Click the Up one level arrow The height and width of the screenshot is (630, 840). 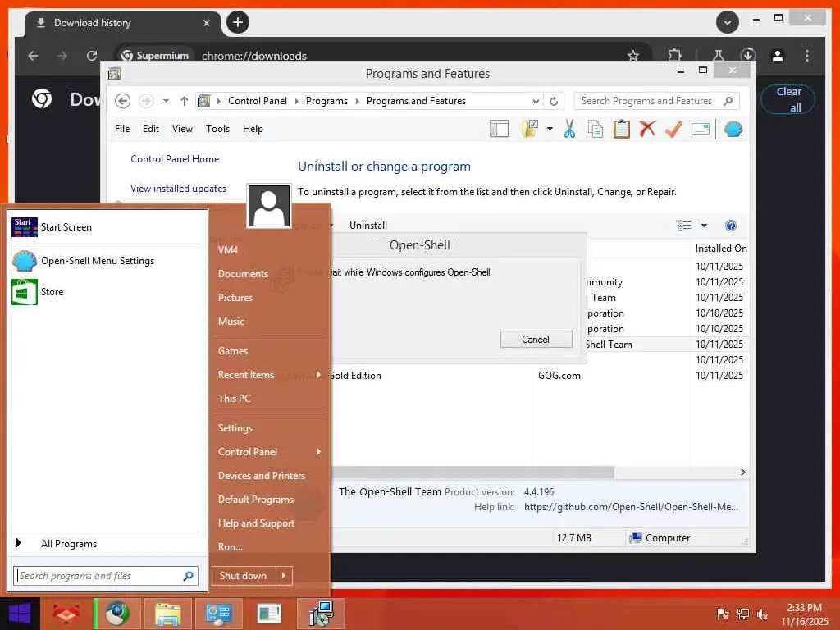[185, 101]
